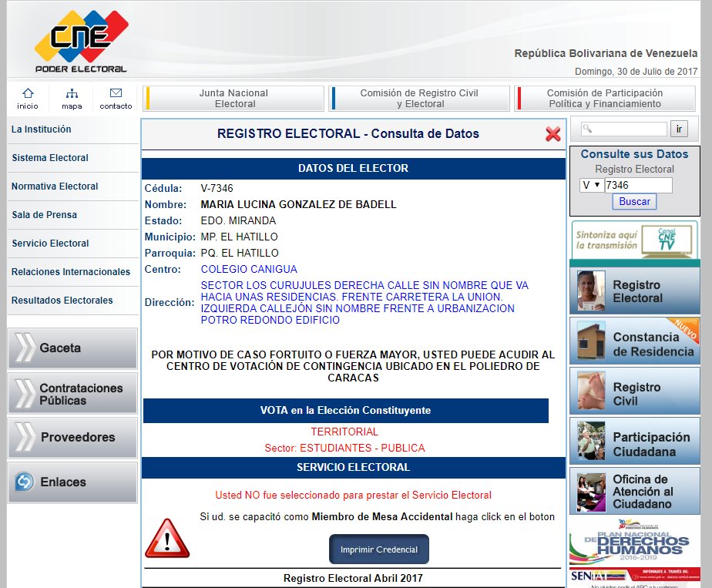Click the magnifier icon in search box
The width and height of the screenshot is (712, 588).
587,129
